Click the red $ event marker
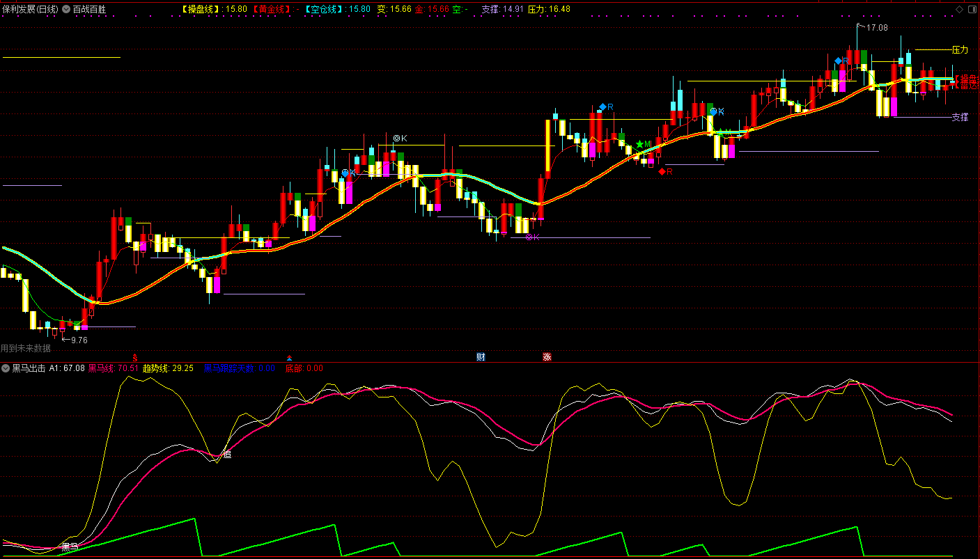Image resolution: width=980 pixels, height=559 pixels. point(135,357)
